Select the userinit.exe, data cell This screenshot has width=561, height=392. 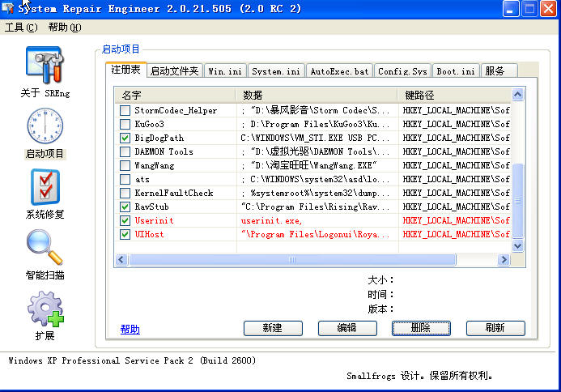271,221
